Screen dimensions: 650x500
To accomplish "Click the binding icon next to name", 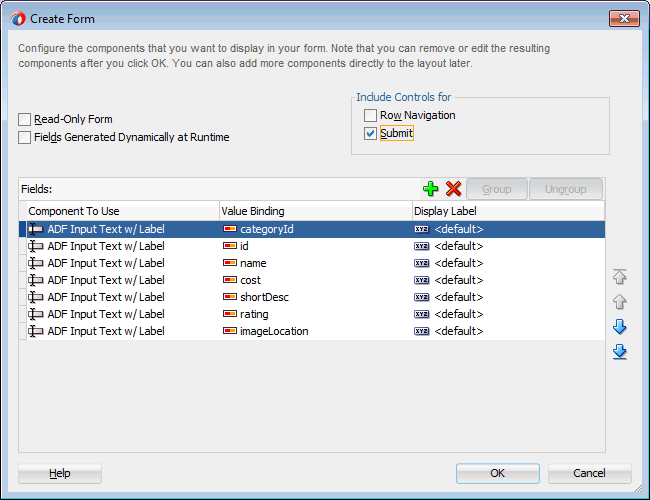I will click(x=230, y=263).
